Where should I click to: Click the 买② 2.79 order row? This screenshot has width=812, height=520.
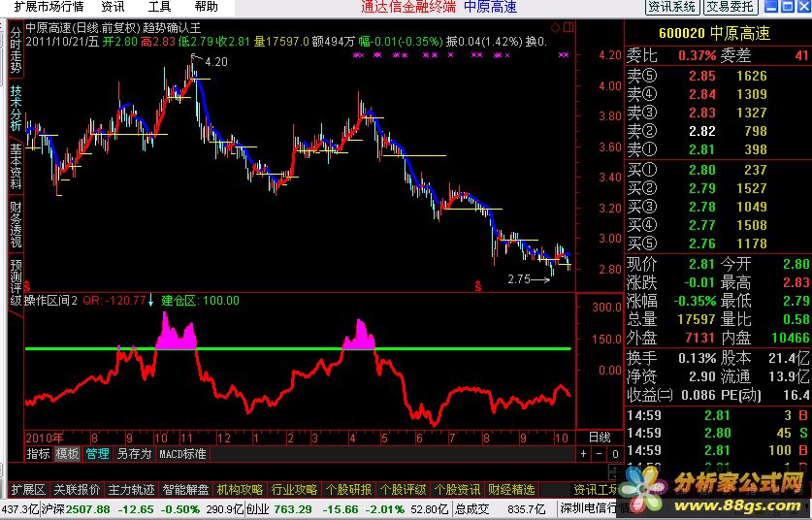pyautogui.click(x=718, y=188)
